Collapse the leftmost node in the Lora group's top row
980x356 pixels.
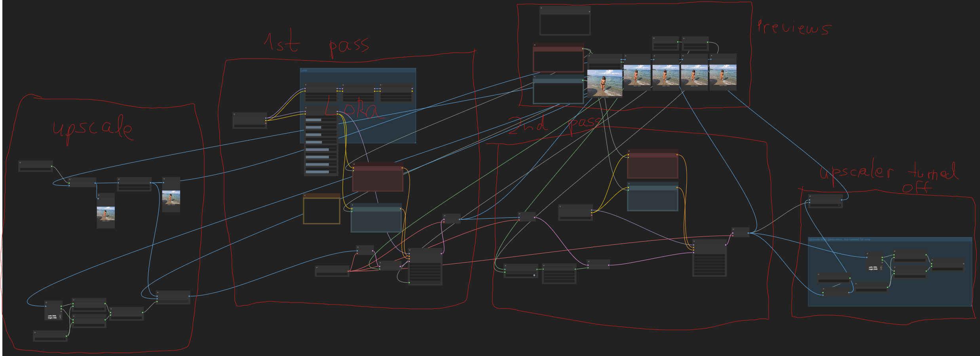point(306,85)
